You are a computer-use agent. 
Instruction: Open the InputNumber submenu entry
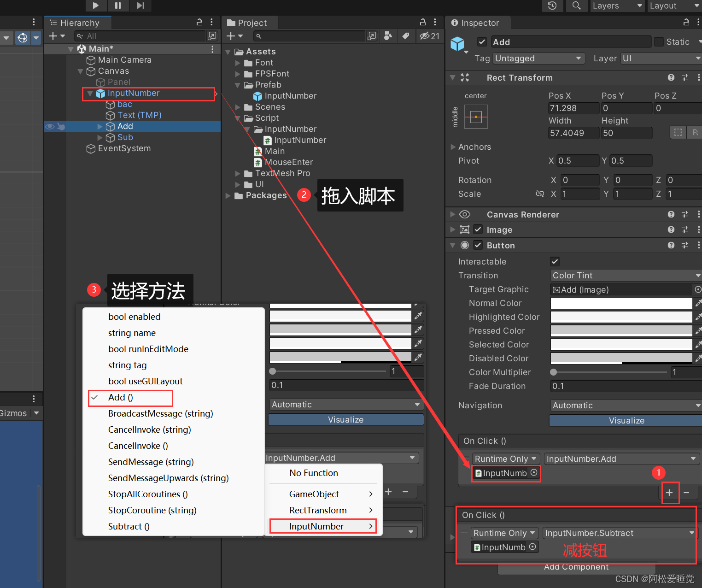click(x=323, y=526)
